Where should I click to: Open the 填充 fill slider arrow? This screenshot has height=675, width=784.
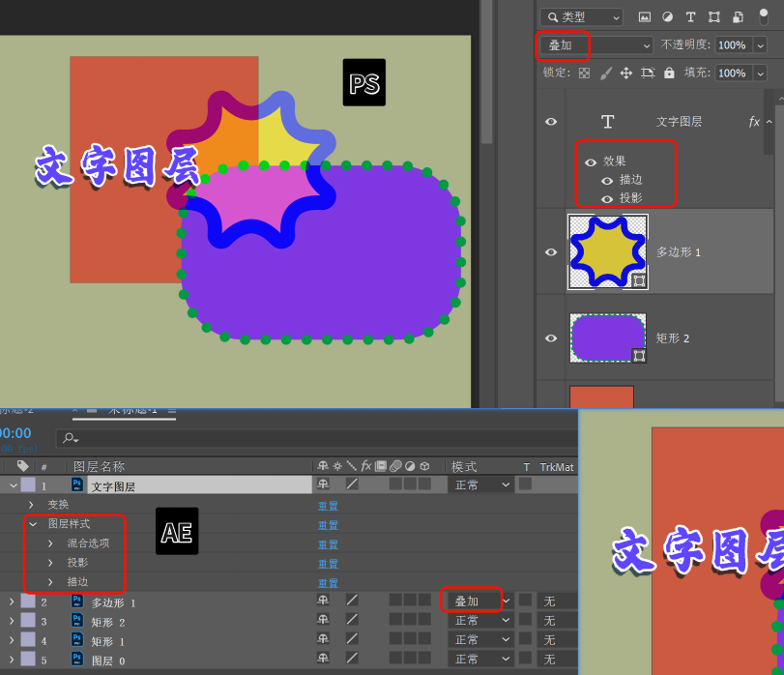coord(760,73)
